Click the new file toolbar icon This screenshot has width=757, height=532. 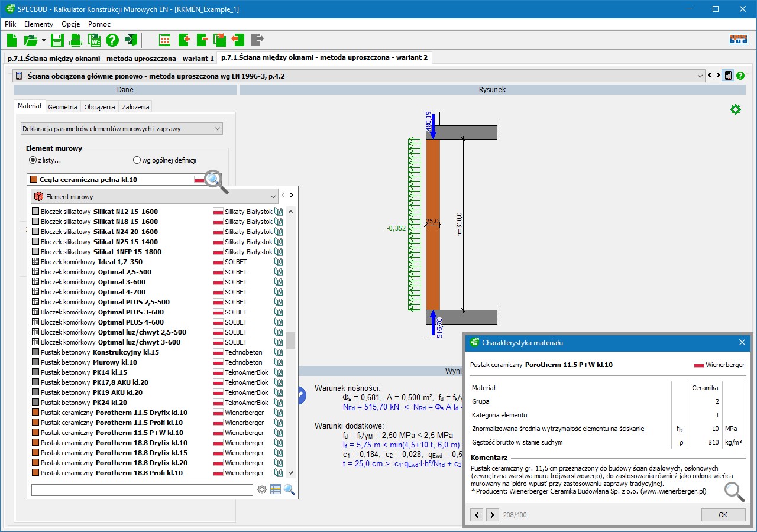tap(12, 40)
